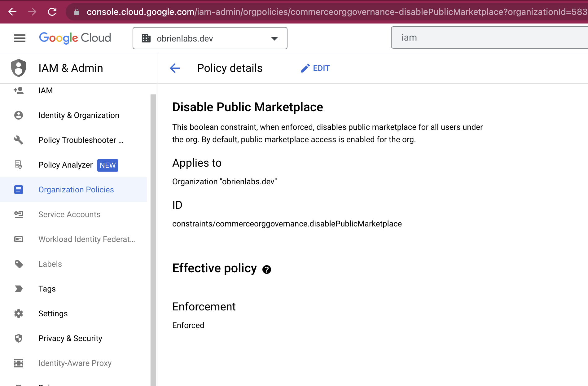
Task: Click the help icon beside Effective policy
Action: point(267,269)
